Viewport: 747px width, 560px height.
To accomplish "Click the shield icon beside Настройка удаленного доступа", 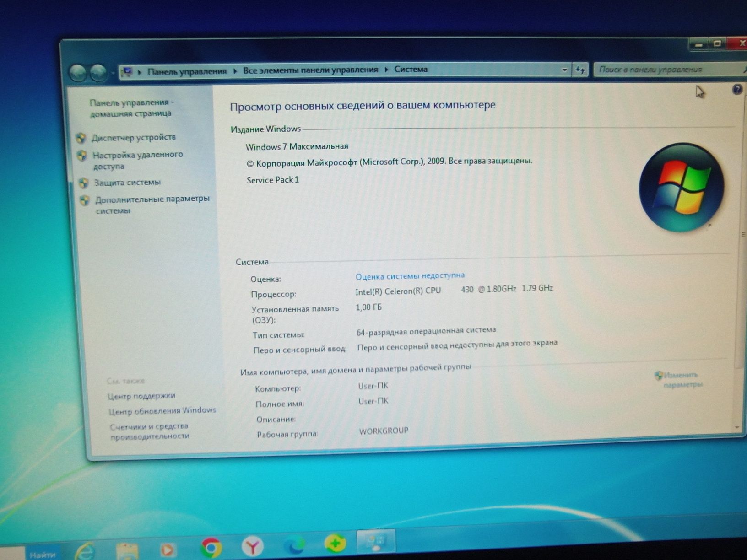I will pyautogui.click(x=82, y=156).
